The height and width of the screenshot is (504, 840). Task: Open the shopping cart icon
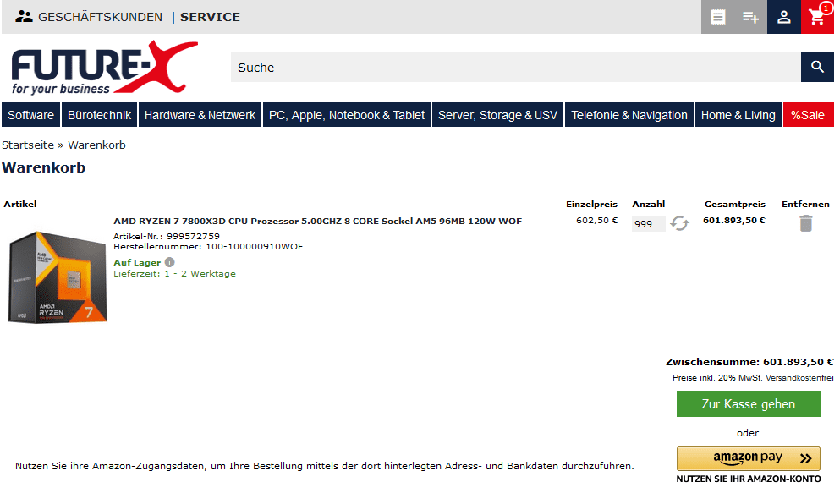pos(817,17)
